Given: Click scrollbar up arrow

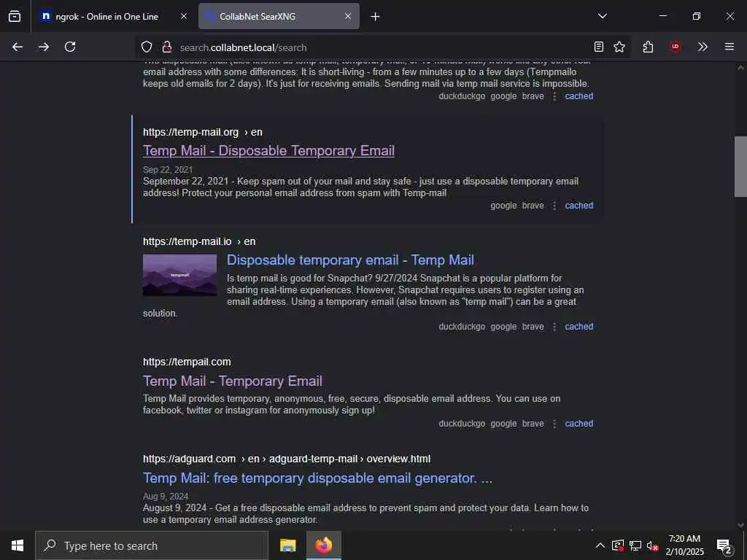Looking at the screenshot, I should (x=740, y=68).
